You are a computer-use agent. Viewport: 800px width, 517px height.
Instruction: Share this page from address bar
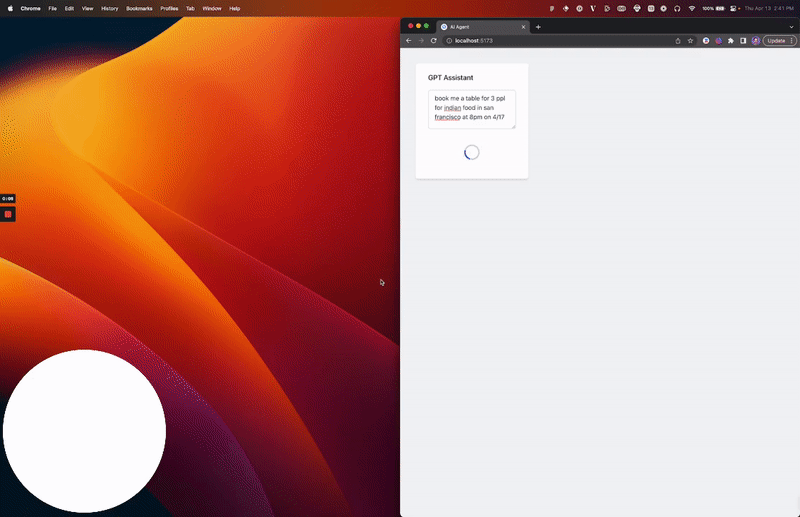pyautogui.click(x=678, y=40)
